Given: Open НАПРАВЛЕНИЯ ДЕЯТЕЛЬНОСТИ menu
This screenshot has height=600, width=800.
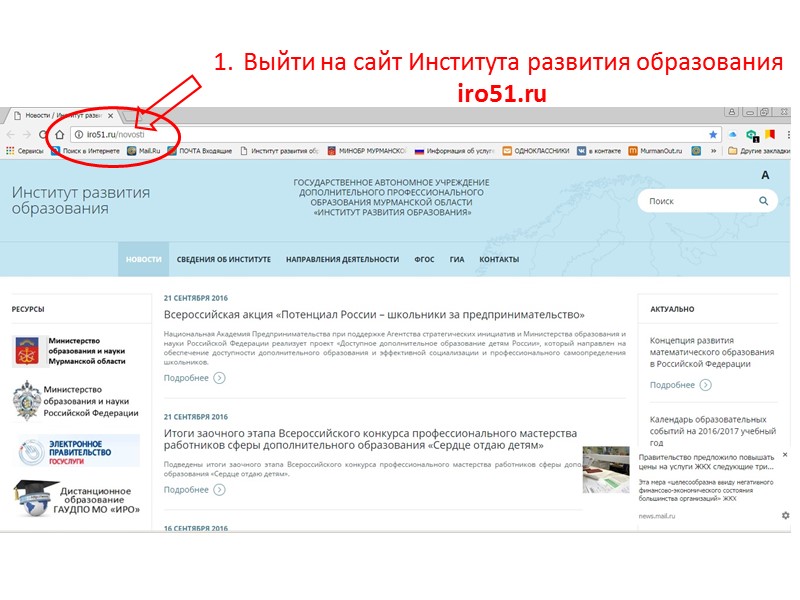Looking at the screenshot, I should tap(342, 259).
